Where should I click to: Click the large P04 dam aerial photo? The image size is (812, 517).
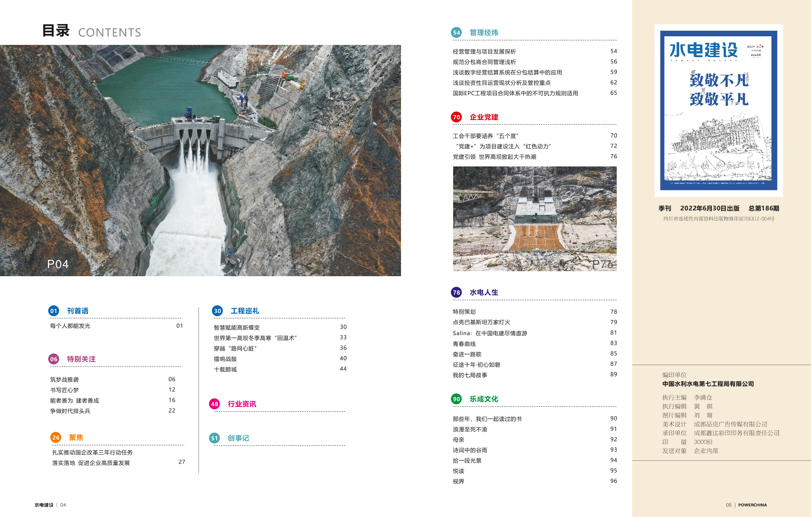click(200, 160)
